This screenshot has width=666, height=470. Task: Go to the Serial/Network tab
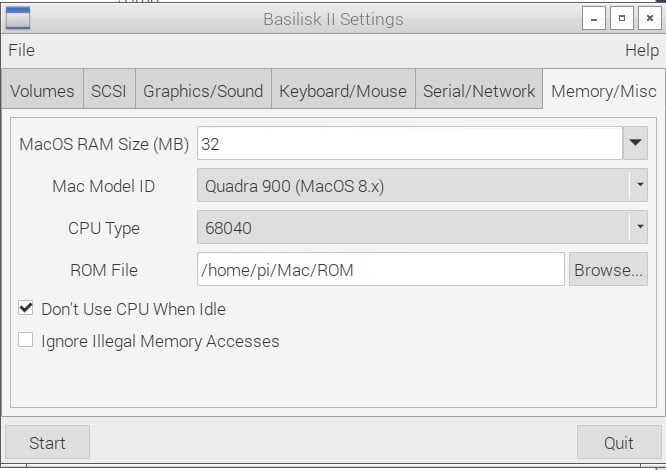[479, 91]
